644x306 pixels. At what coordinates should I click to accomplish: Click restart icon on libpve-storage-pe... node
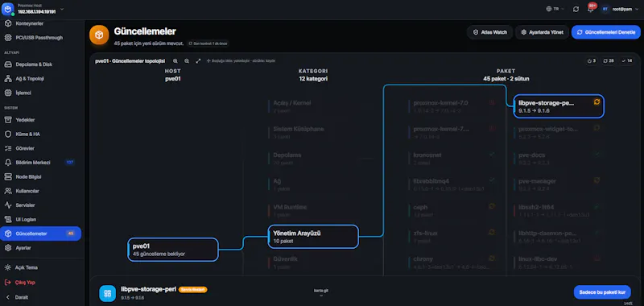pyautogui.click(x=597, y=101)
